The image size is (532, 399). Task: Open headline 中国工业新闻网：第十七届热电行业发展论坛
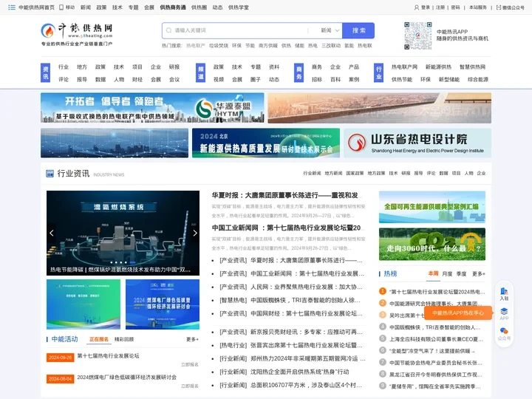point(286,228)
